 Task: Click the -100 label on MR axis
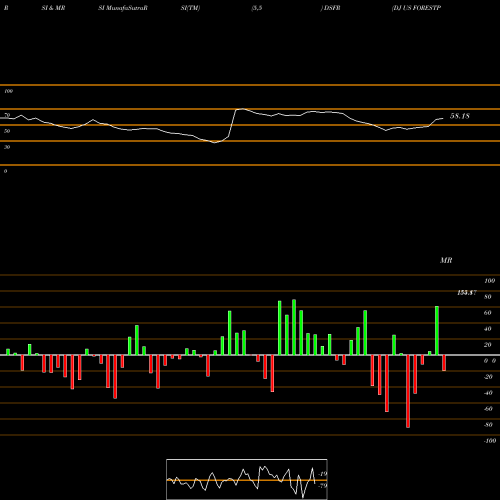pyautogui.click(x=490, y=441)
